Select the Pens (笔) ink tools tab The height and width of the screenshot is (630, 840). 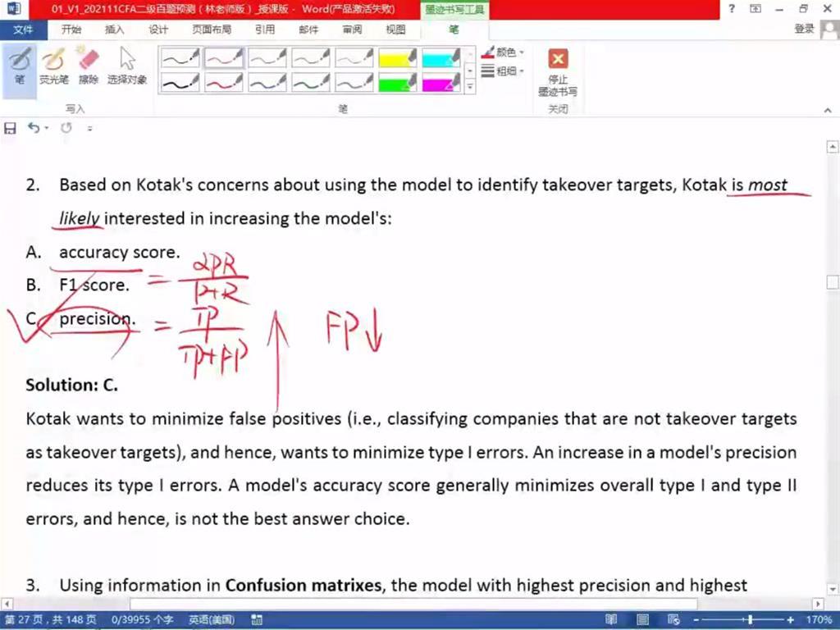coord(454,30)
